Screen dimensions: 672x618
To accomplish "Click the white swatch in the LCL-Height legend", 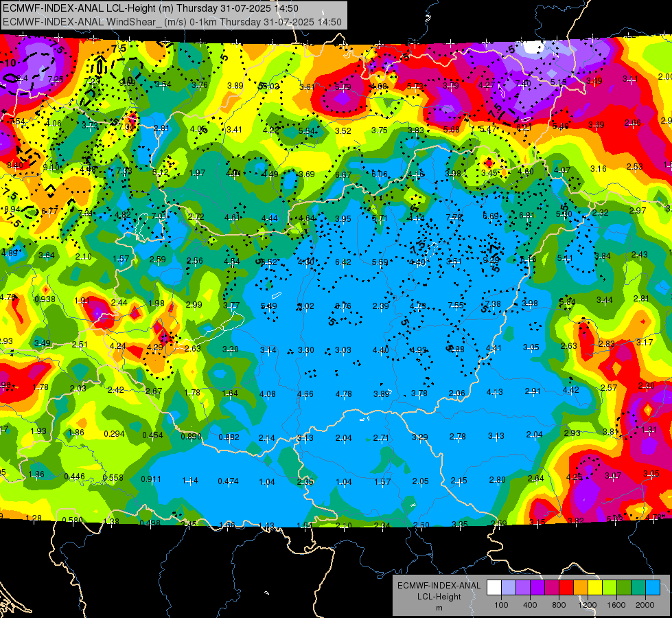I will [494, 588].
